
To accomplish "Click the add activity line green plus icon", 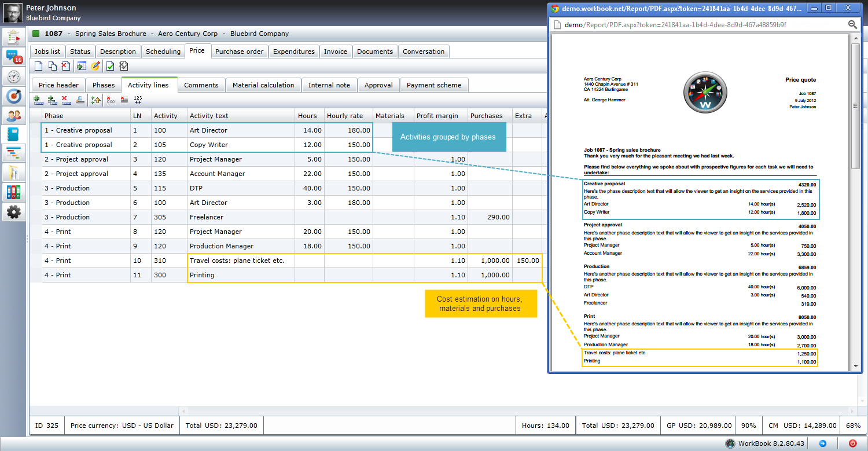I will pyautogui.click(x=38, y=100).
